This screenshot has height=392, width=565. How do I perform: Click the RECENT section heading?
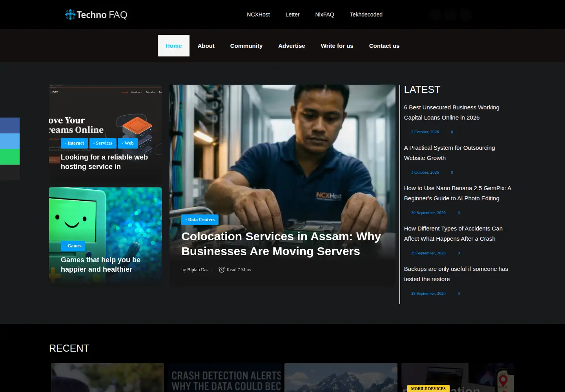tap(69, 348)
